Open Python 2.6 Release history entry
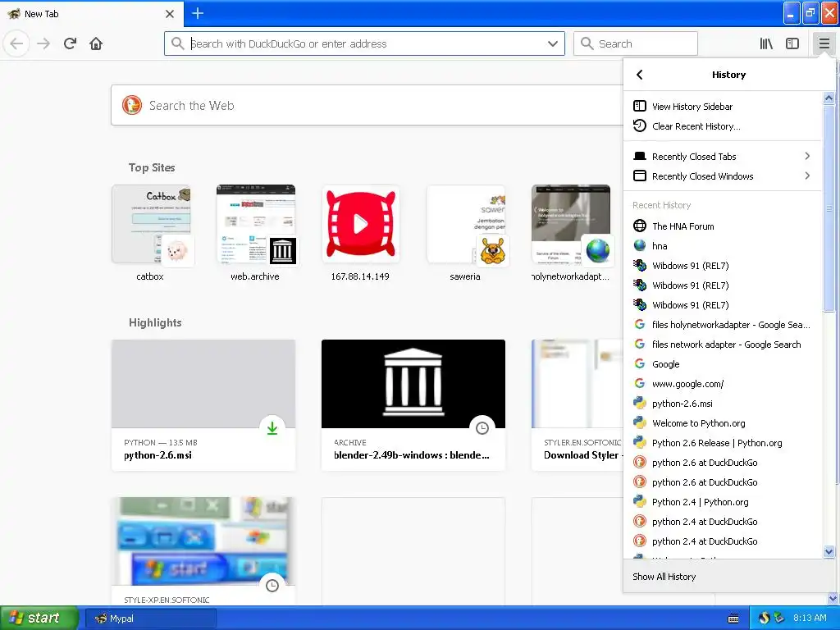 click(x=722, y=443)
